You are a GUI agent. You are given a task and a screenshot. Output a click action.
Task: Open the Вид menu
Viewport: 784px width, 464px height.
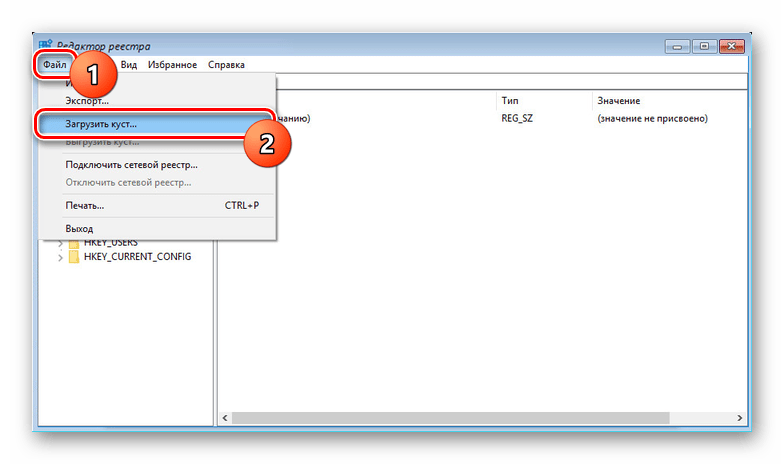(x=128, y=64)
